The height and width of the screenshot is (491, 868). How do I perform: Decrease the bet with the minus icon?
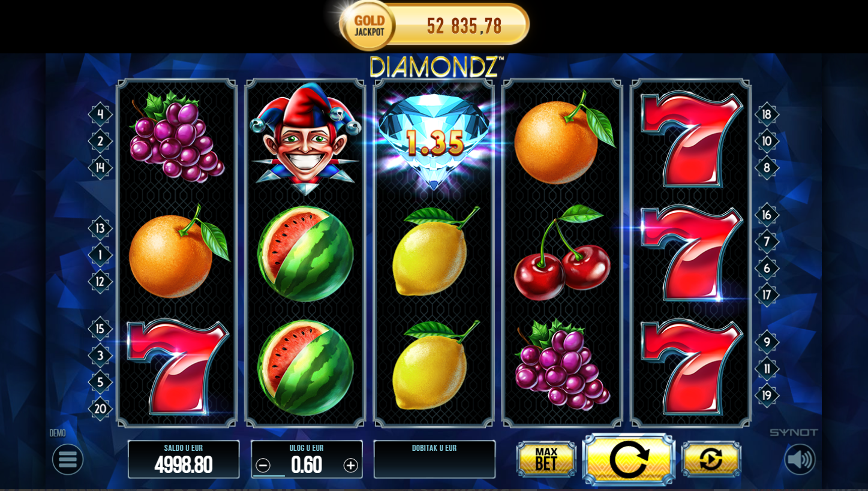pos(263,465)
